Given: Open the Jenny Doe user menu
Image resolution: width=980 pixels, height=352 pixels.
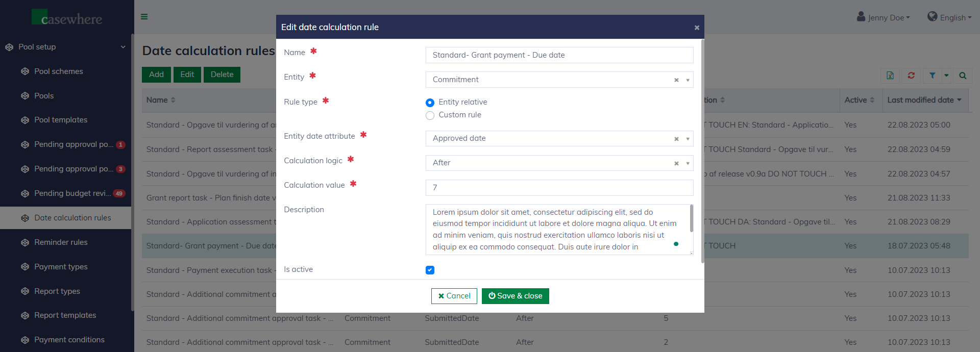Looking at the screenshot, I should tap(884, 17).
